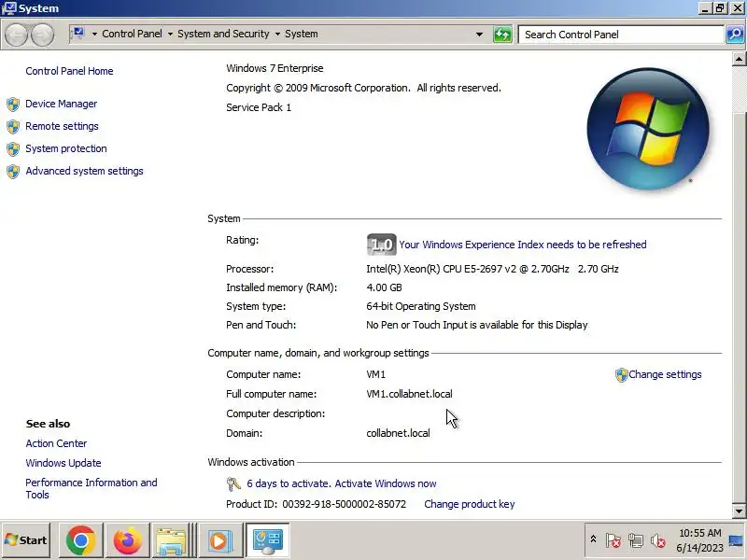Focus the Search Control Panel field
This screenshot has height=560, width=747.
tap(621, 35)
